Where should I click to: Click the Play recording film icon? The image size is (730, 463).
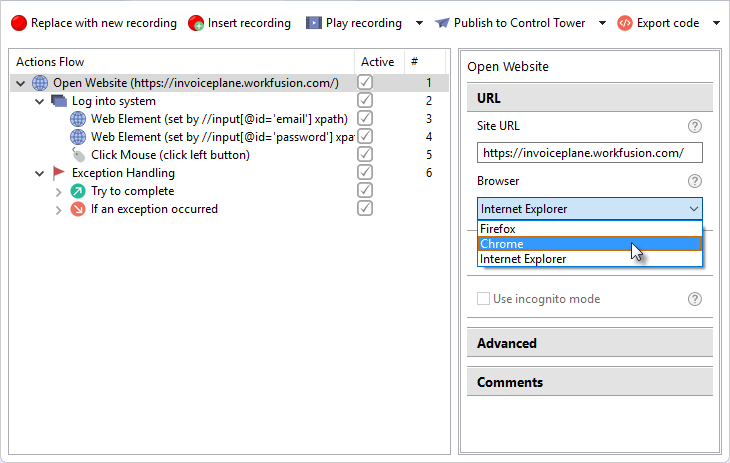[313, 23]
